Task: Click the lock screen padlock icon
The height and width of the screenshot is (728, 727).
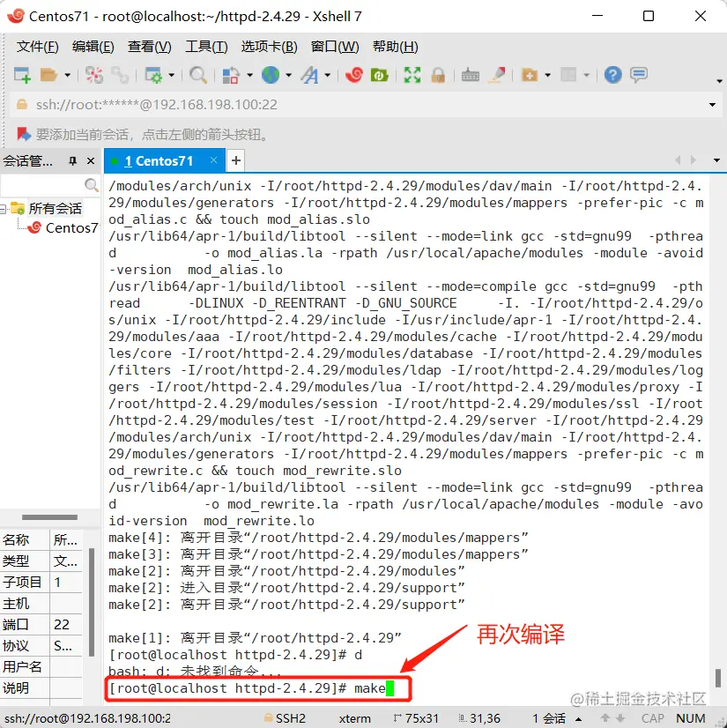Action: click(x=438, y=75)
